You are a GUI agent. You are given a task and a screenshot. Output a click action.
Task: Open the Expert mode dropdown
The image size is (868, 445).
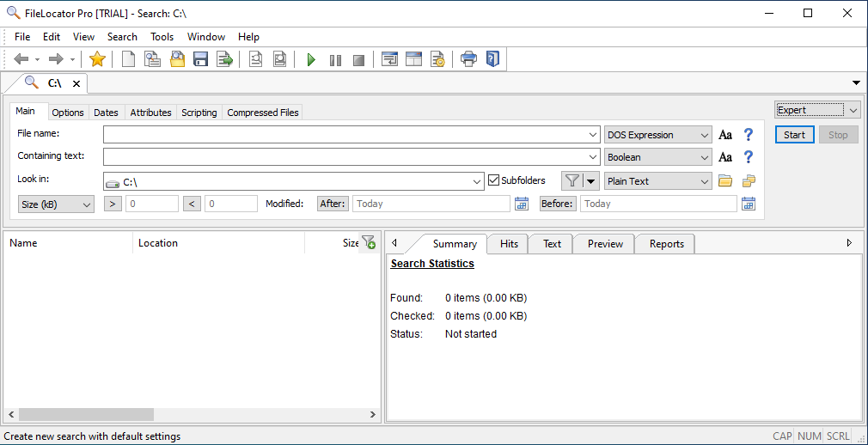[x=816, y=110]
